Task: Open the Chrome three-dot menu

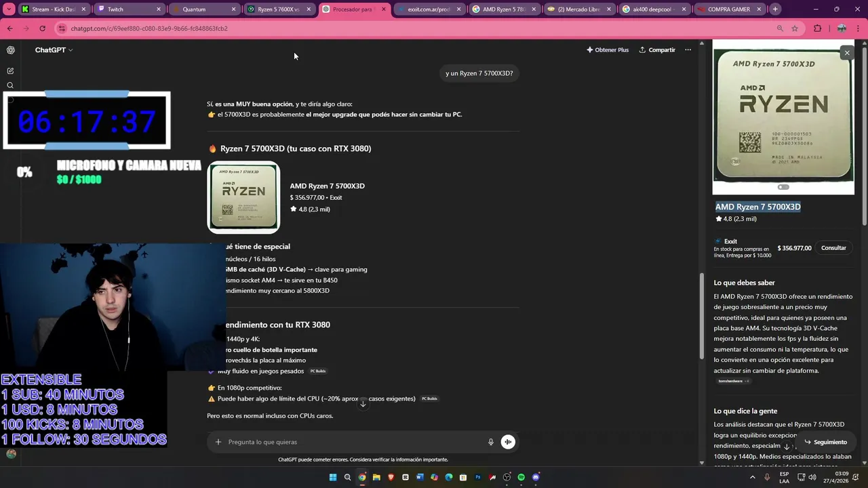Action: tap(859, 28)
